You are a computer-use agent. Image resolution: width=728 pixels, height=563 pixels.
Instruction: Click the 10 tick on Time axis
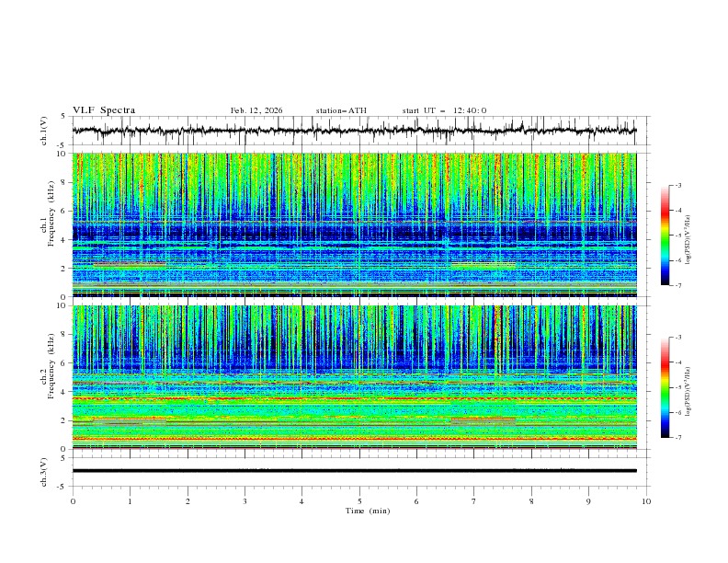[x=646, y=501]
